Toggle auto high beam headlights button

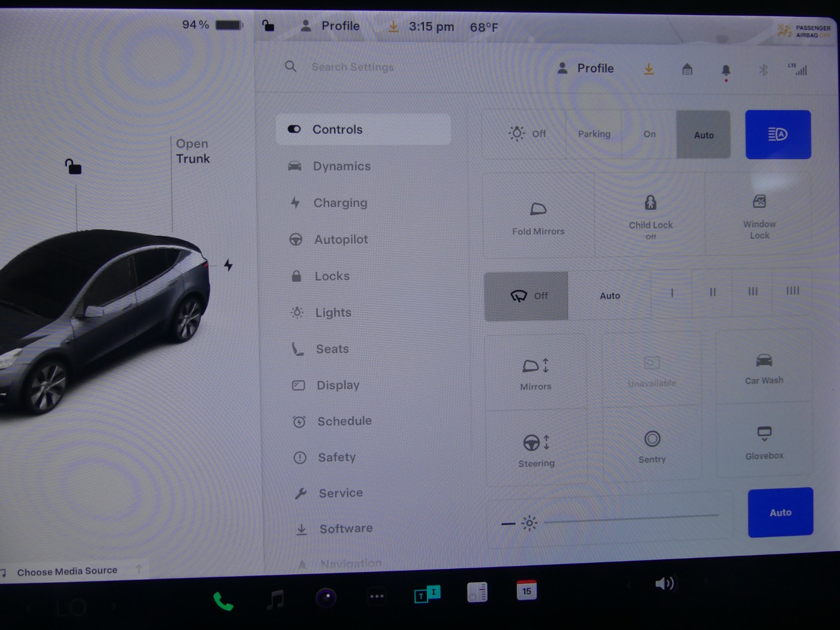(778, 135)
